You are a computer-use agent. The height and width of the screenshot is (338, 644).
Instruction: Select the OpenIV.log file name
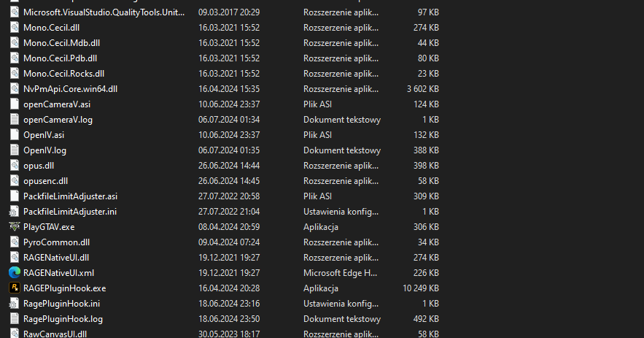tap(44, 150)
